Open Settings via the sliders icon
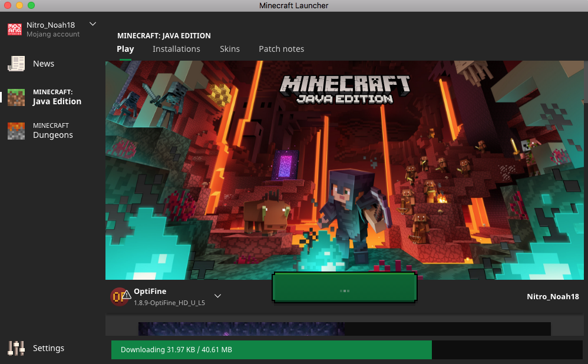 [x=16, y=348]
